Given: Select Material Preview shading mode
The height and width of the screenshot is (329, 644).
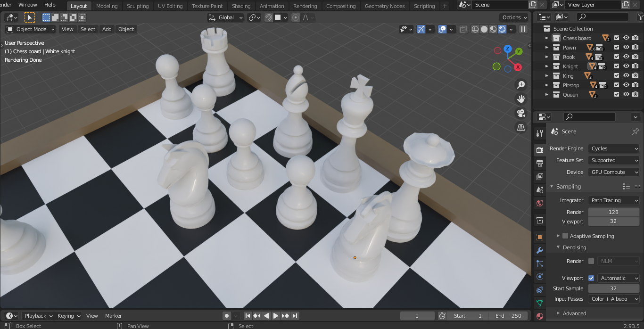Looking at the screenshot, I should click(493, 29).
